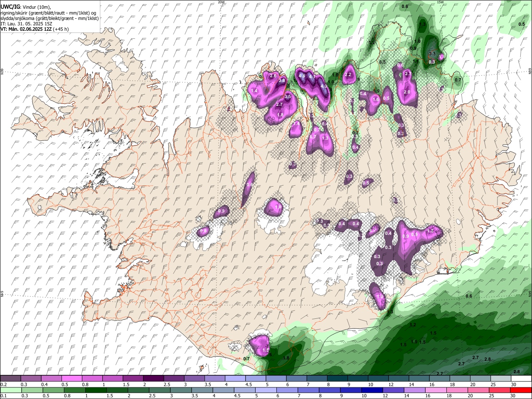Click the 'slydda/snjókoma (grátt/bleikt/grænt - mm/1klst)' line
The height and width of the screenshot is (399, 532).
49,18
